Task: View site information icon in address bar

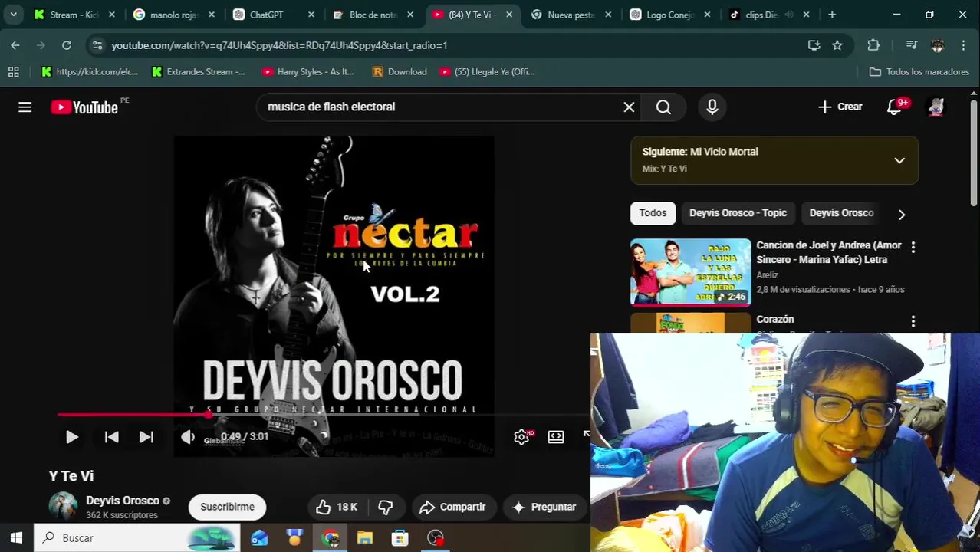Action: point(97,45)
